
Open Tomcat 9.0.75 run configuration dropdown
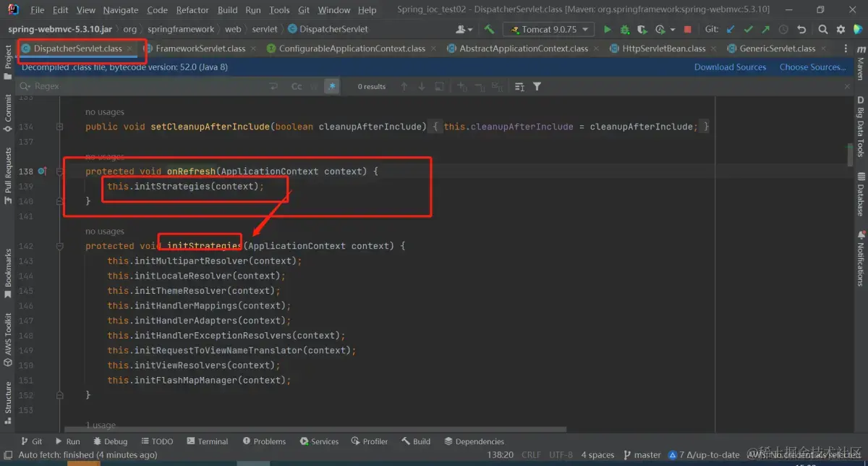549,30
